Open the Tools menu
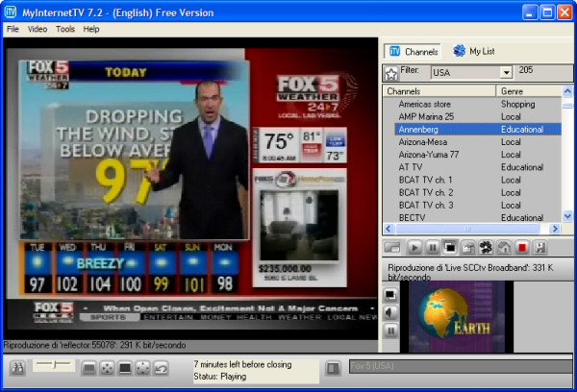Screen dimensions: 577x392 click(x=65, y=29)
